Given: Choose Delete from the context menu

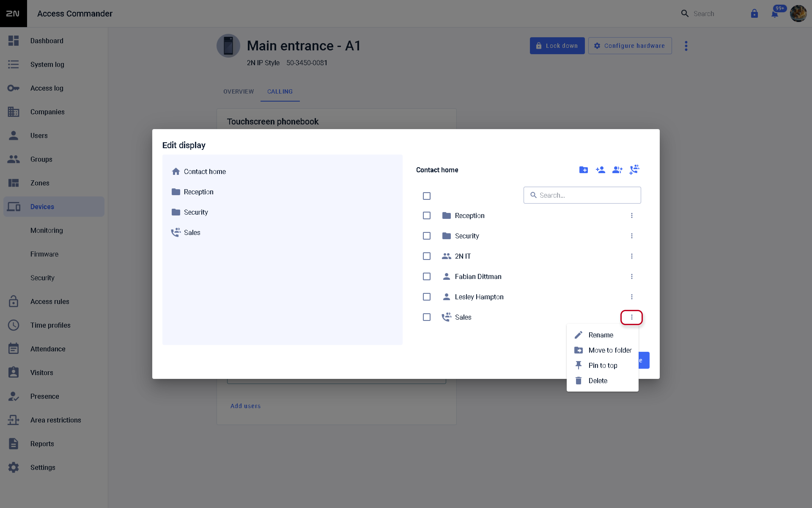Looking at the screenshot, I should coord(602,381).
